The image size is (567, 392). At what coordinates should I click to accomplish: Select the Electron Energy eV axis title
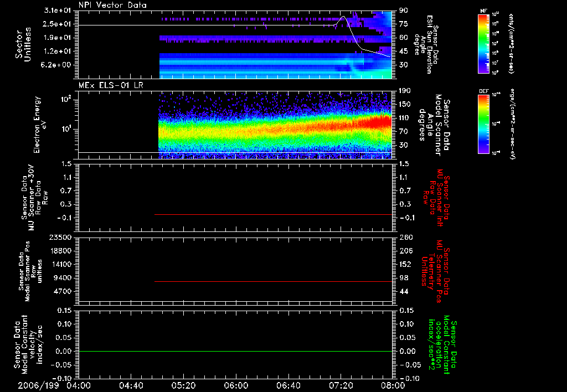click(39, 125)
